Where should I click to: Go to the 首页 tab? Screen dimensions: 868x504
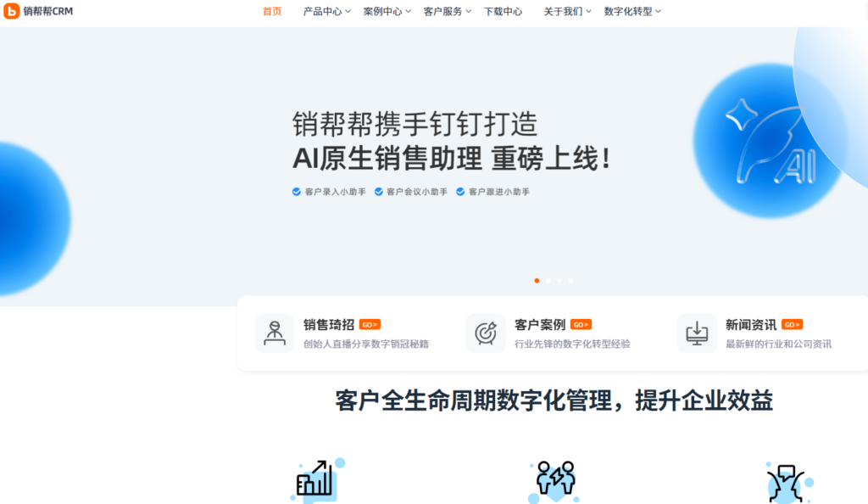click(x=272, y=11)
